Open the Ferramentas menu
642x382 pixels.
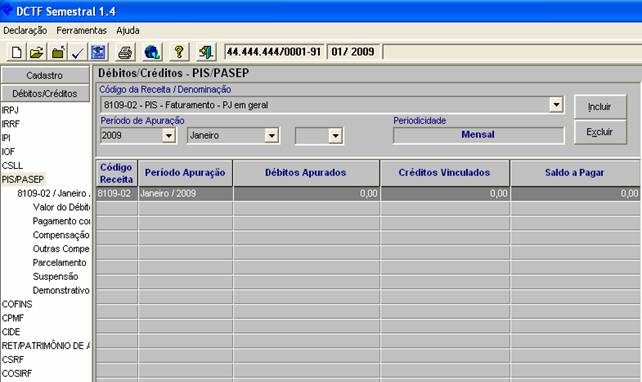coord(81,31)
